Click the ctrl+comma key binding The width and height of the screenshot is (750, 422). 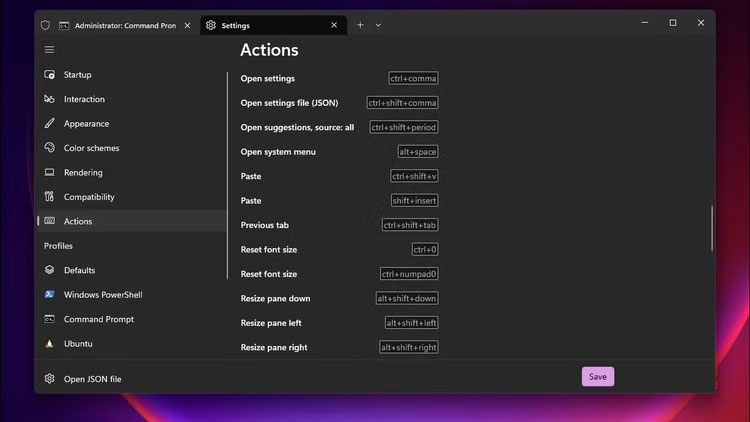[413, 78]
